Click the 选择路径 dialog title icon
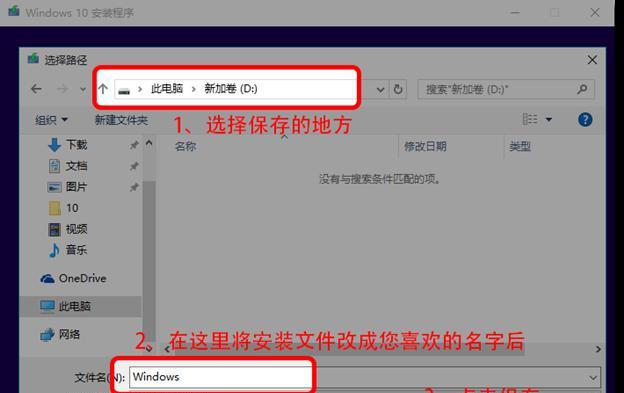624x393 pixels. click(33, 59)
